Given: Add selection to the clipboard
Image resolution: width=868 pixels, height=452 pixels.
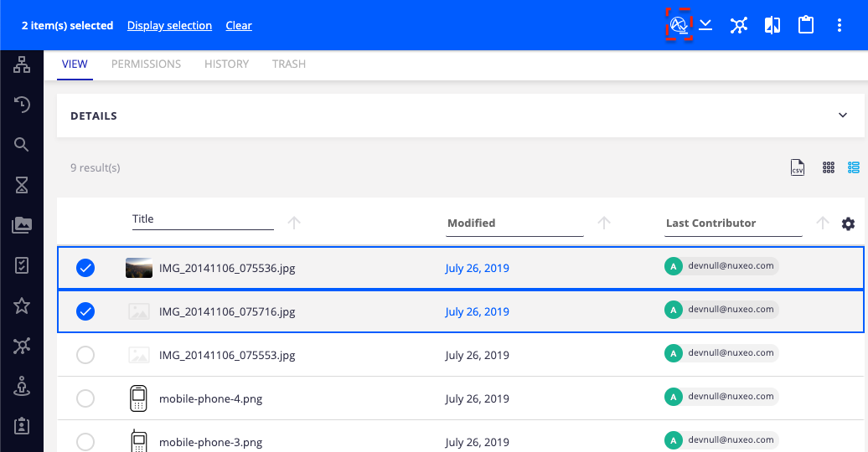Looking at the screenshot, I should [x=806, y=25].
